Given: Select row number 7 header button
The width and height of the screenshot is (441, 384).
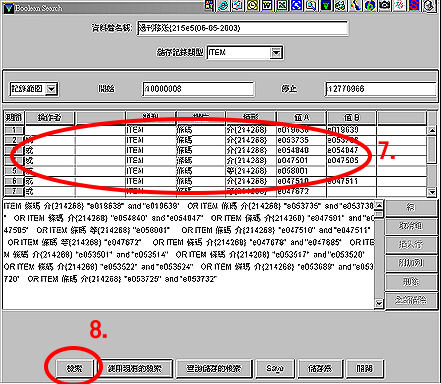Looking at the screenshot, I should (14, 192).
